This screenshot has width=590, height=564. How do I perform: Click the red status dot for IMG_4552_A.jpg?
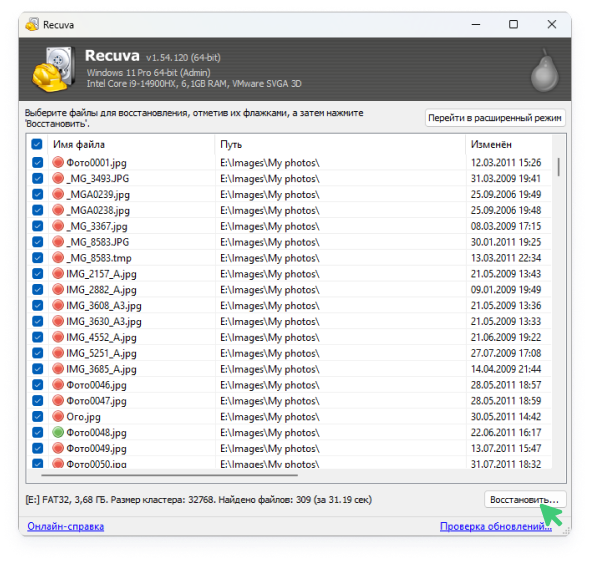58,337
